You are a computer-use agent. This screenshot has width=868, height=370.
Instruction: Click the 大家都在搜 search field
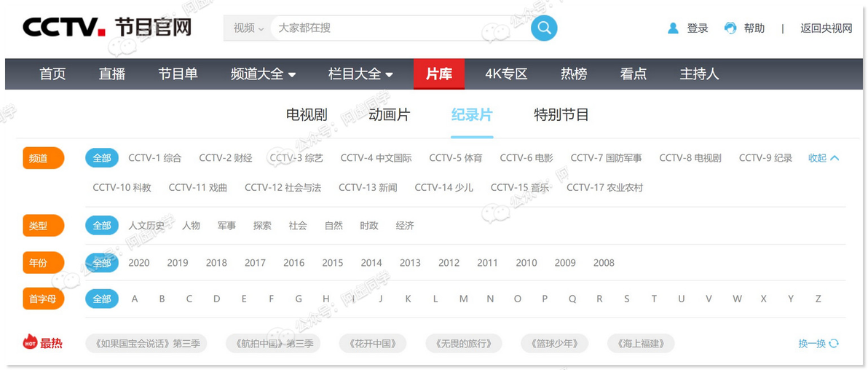point(400,28)
